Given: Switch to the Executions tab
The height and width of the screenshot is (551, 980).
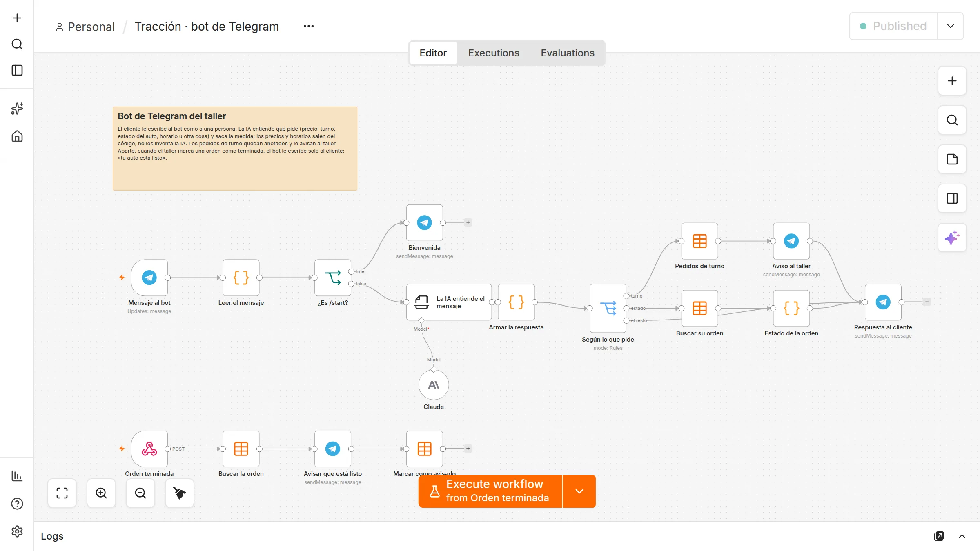Looking at the screenshot, I should click(494, 53).
